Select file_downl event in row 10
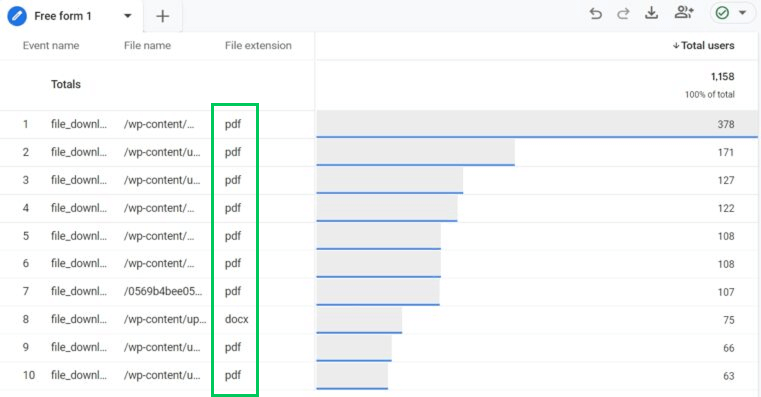 point(79,375)
